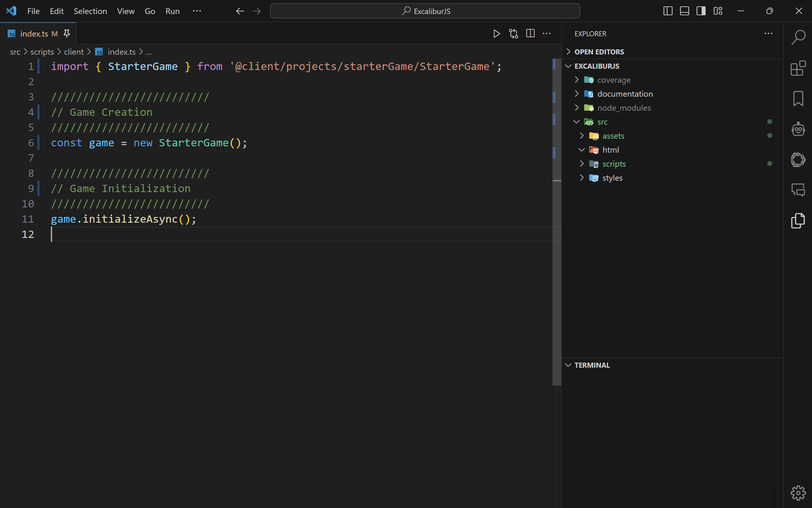Open editor More Actions ellipsis
Image resolution: width=812 pixels, height=508 pixels.
(x=547, y=33)
